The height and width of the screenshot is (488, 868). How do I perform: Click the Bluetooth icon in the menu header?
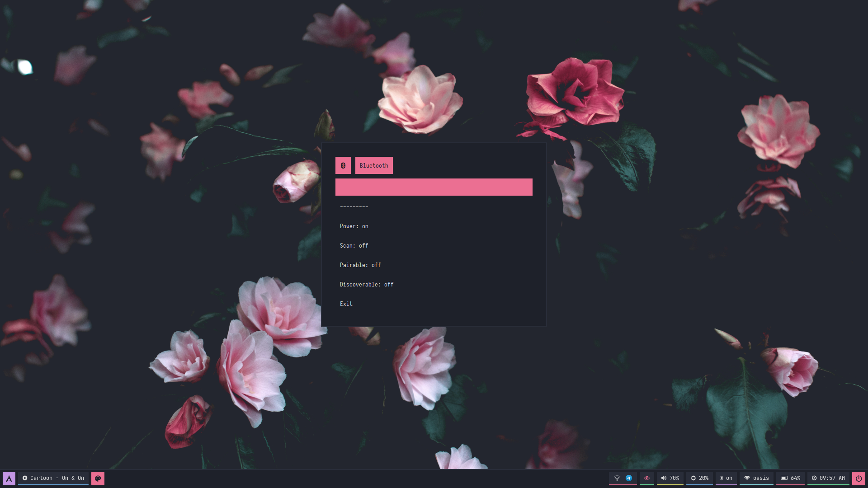[x=343, y=165]
